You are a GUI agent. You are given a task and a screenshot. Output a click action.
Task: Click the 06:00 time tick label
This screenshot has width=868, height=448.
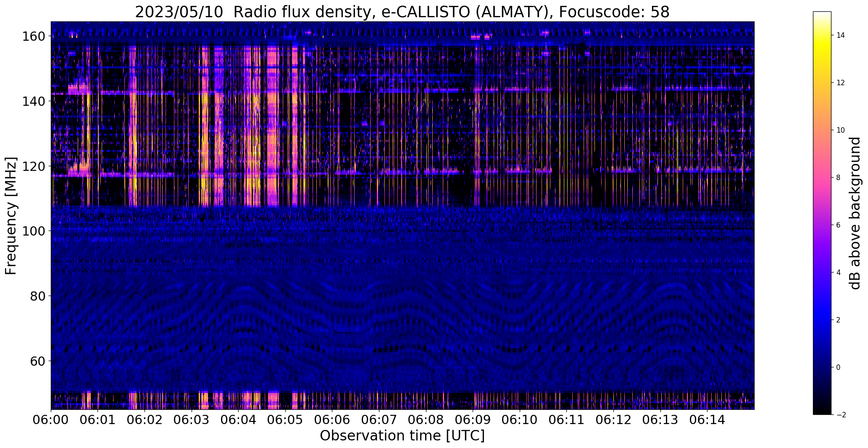click(x=51, y=420)
